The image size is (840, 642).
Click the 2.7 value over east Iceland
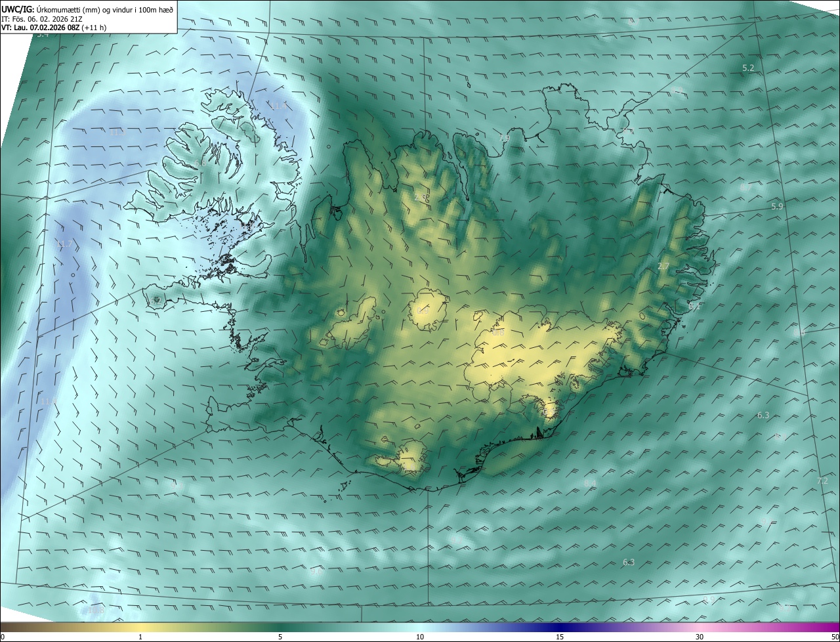(x=663, y=266)
